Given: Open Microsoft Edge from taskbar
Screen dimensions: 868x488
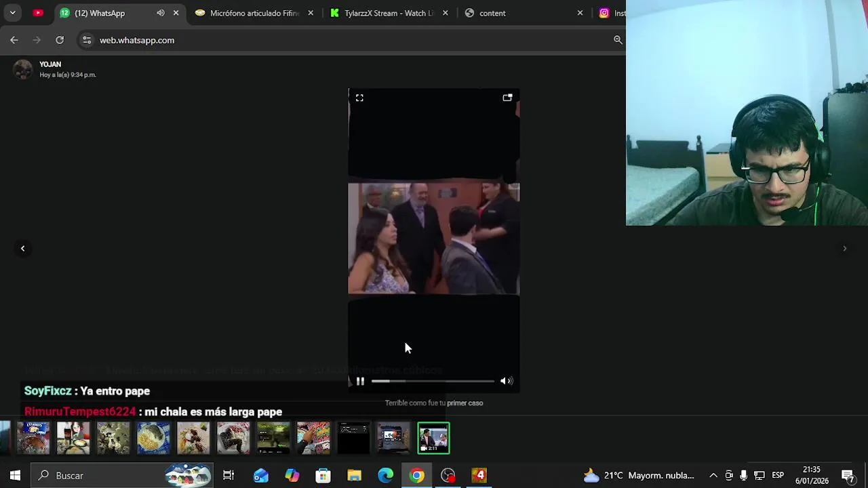Looking at the screenshot, I should coord(386,475).
